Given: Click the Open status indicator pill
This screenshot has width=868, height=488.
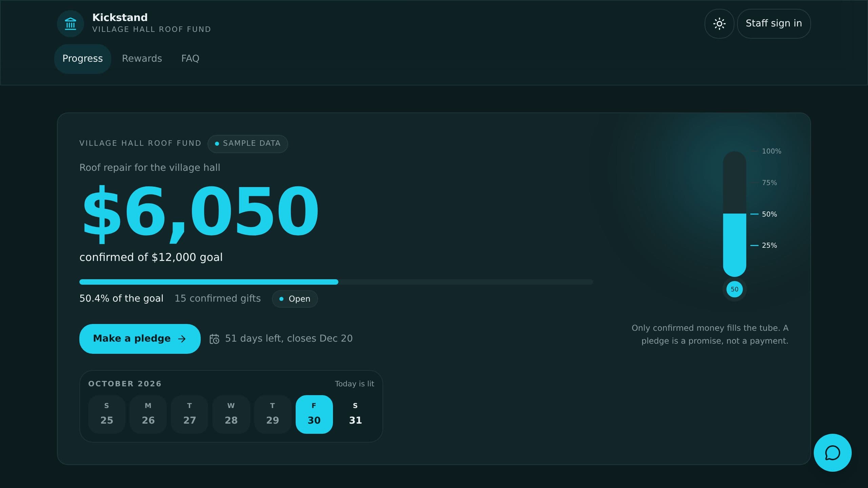Looking at the screenshot, I should click(x=295, y=299).
